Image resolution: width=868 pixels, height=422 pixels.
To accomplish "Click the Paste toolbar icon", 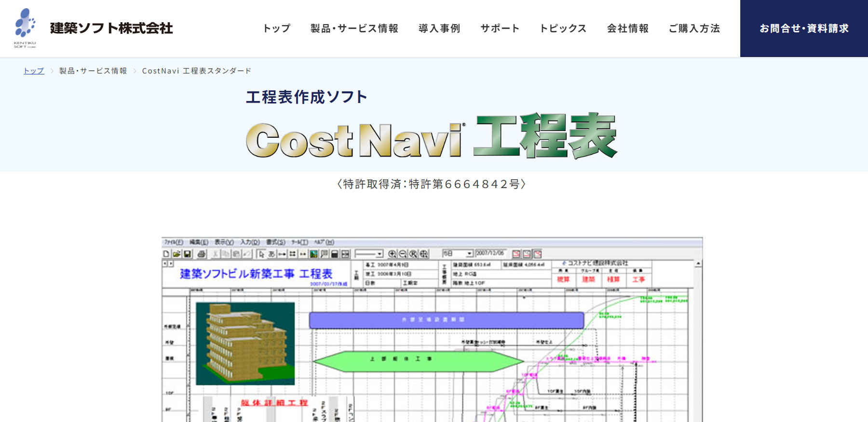I will coord(236,254).
